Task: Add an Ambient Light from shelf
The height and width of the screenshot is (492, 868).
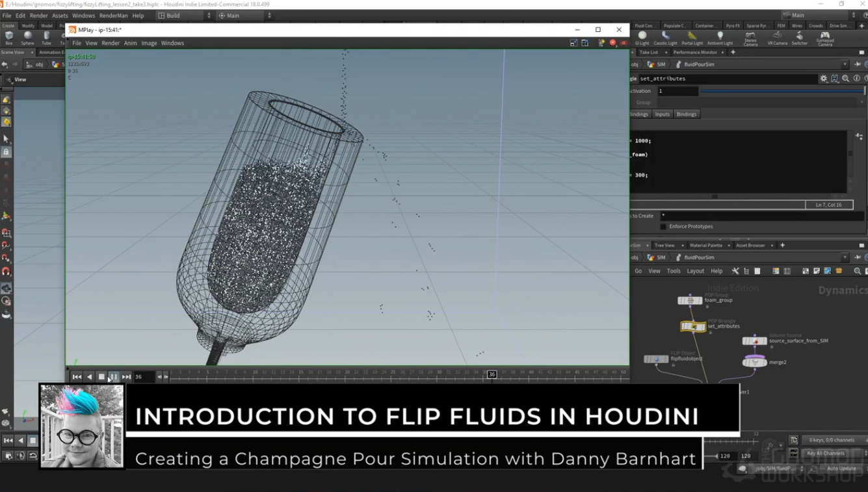Action: [720, 38]
